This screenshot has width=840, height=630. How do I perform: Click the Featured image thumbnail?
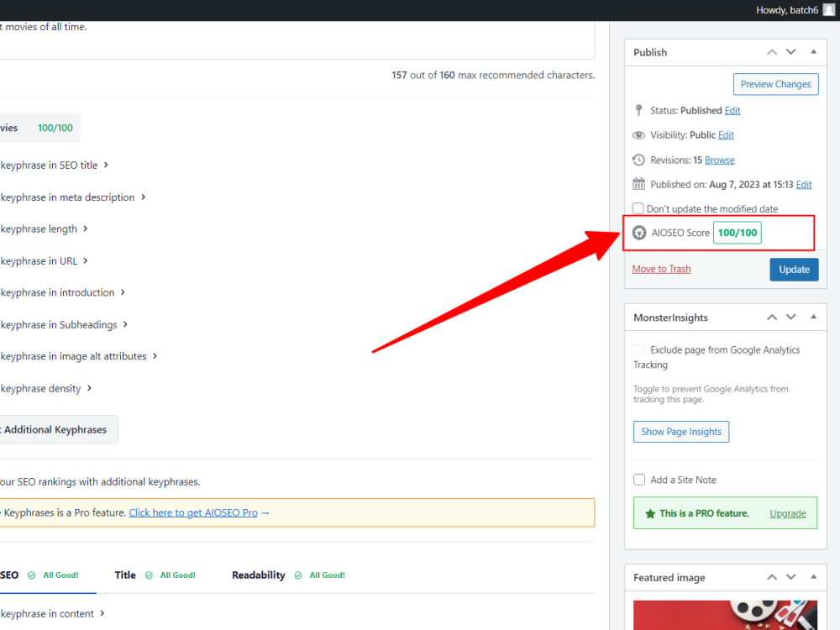pyautogui.click(x=726, y=615)
